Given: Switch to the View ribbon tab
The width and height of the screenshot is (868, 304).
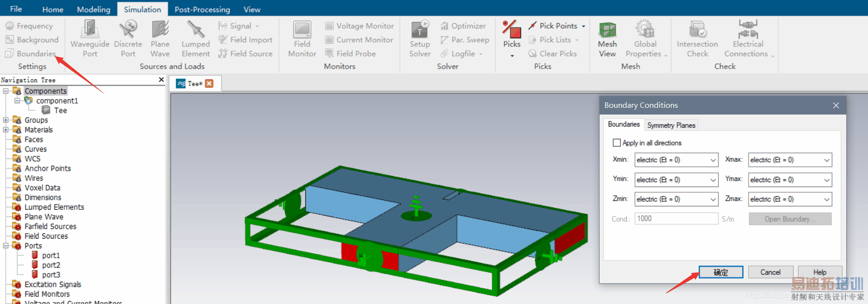Looking at the screenshot, I should [x=252, y=9].
